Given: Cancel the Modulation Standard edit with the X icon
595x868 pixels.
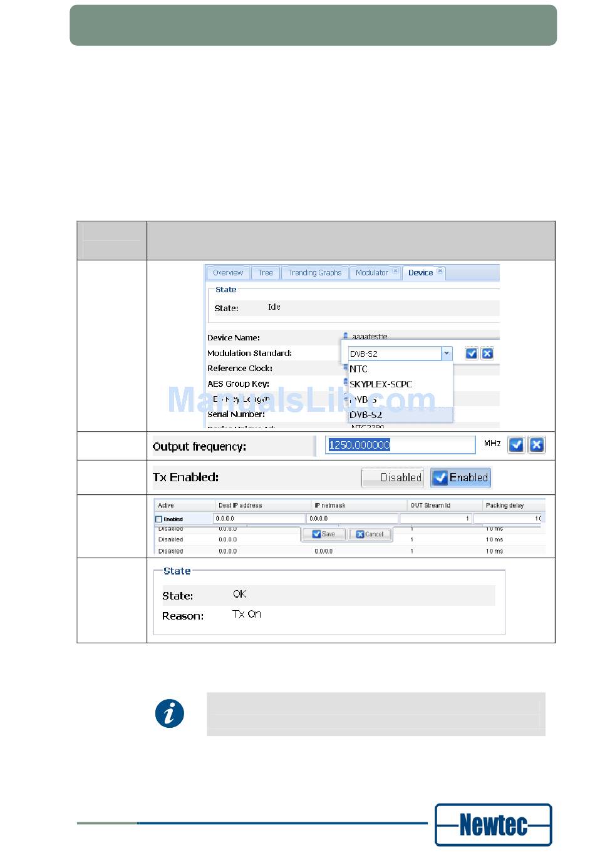Looking at the screenshot, I should [x=487, y=354].
